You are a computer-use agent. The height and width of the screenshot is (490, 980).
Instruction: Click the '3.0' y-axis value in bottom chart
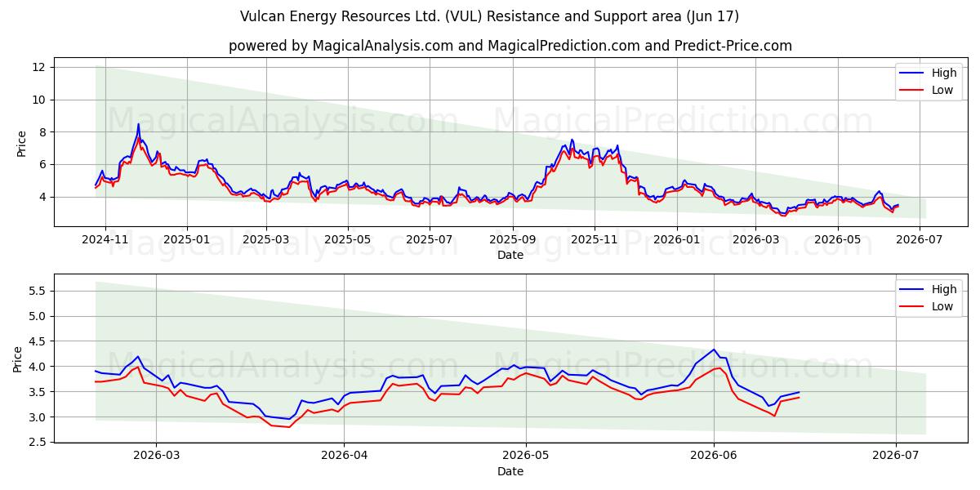(x=39, y=417)
